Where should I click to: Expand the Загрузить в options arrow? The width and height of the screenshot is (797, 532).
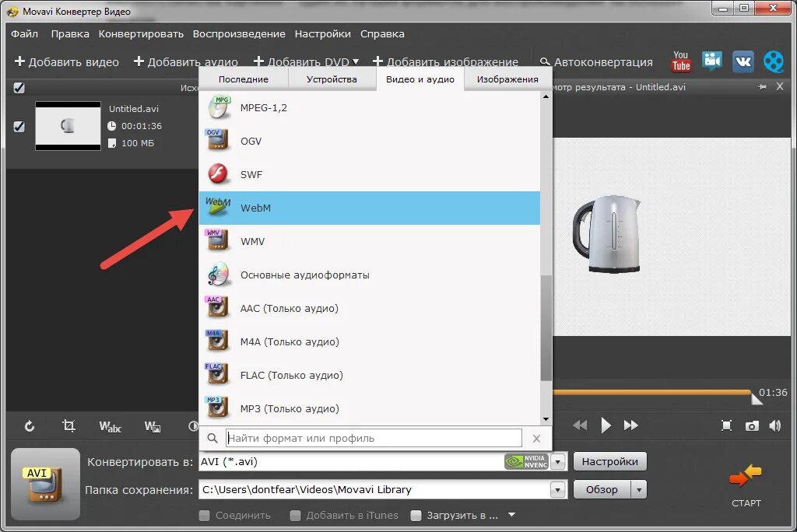[x=512, y=515]
